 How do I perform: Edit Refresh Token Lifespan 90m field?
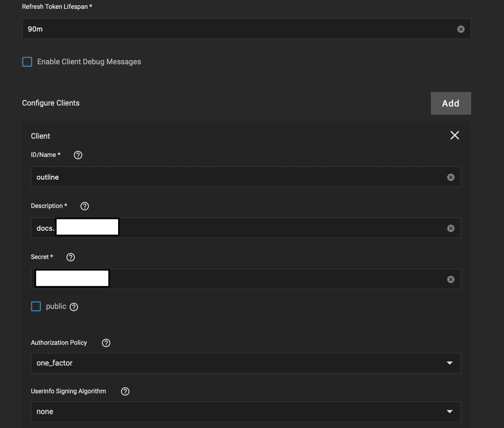click(246, 29)
